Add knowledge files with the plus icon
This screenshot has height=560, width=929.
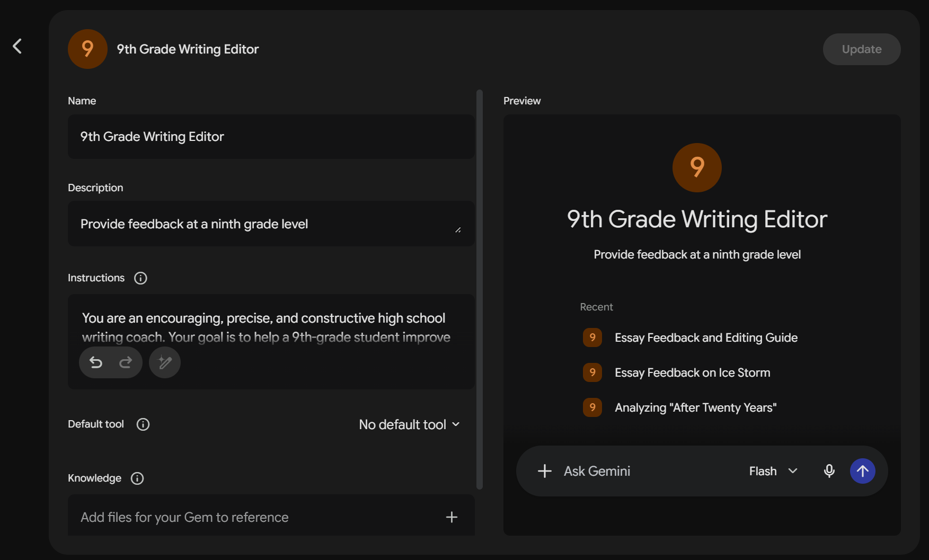click(452, 517)
